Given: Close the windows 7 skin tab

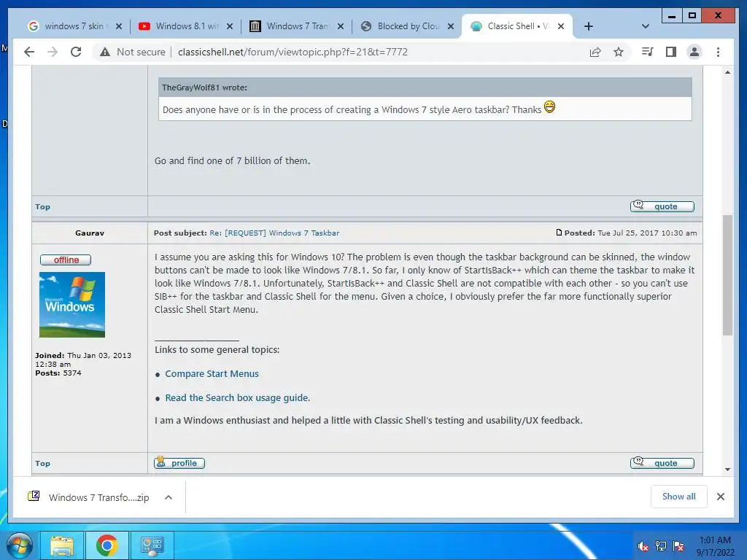Looking at the screenshot, I should click(119, 26).
